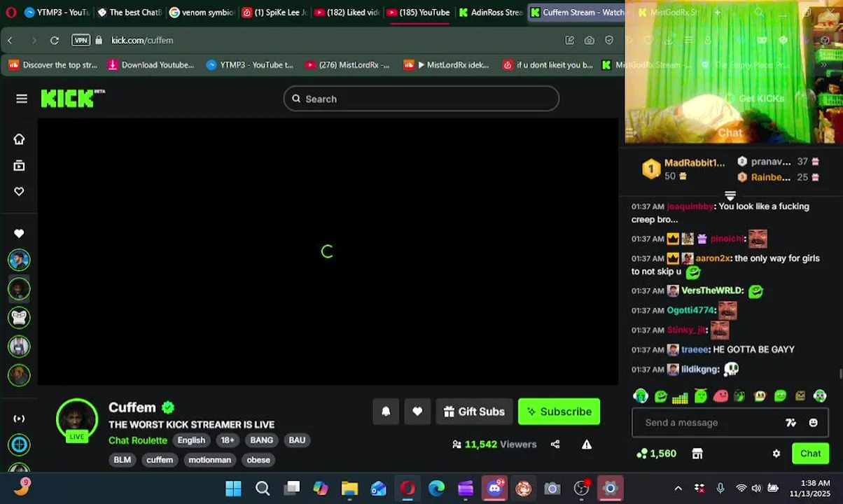Viewport: 843px width, 504px height.
Task: Open Cuffem's LIVE profile avatar
Action: tap(77, 420)
